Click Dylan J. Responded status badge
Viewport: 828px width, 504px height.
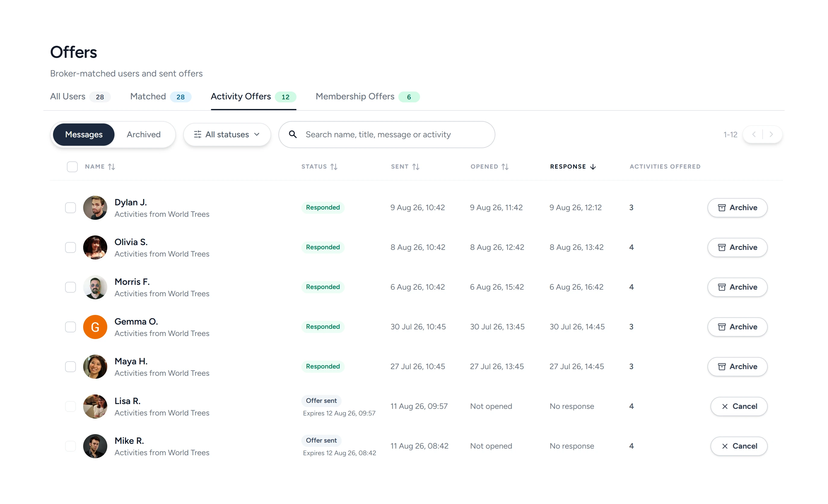pyautogui.click(x=323, y=207)
